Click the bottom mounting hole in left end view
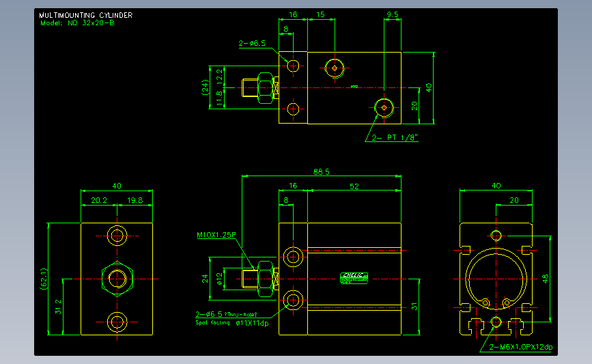Screen dimensions: 592x364 click(x=117, y=322)
